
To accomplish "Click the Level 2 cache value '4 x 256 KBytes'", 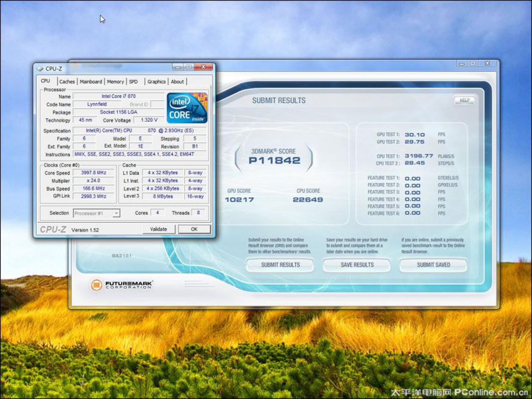I will 163,188.
